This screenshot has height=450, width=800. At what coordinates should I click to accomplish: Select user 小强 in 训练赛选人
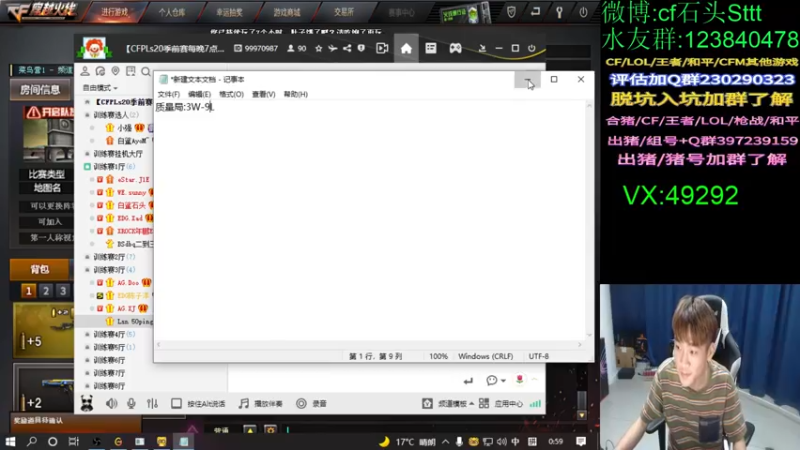pos(124,128)
